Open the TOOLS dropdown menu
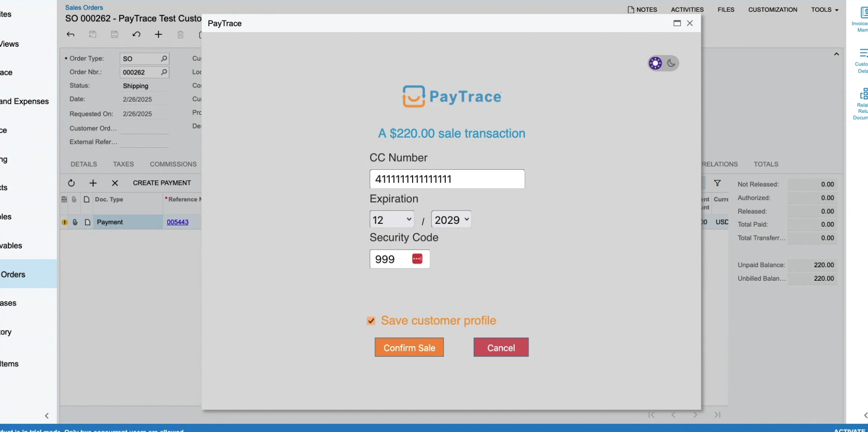 (x=825, y=10)
